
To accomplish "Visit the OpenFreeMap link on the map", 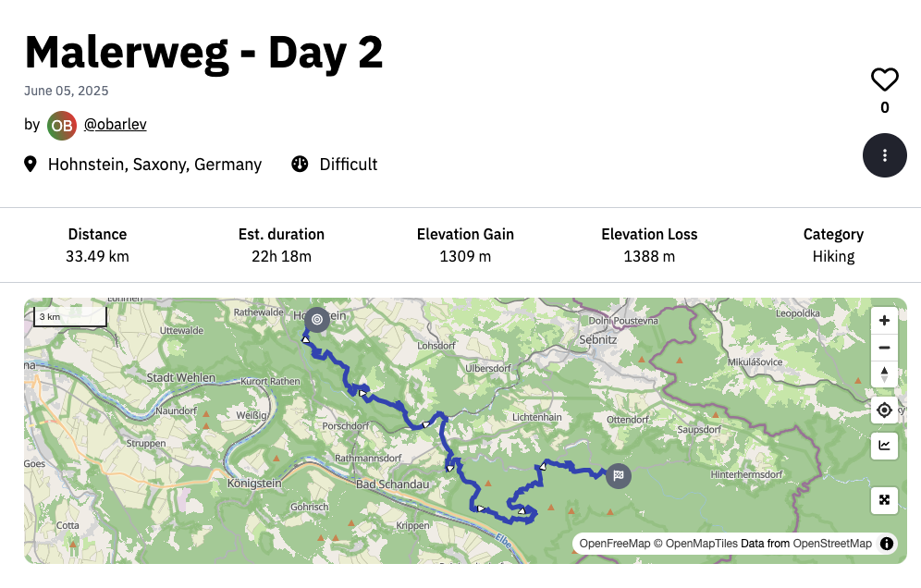I will 615,544.
